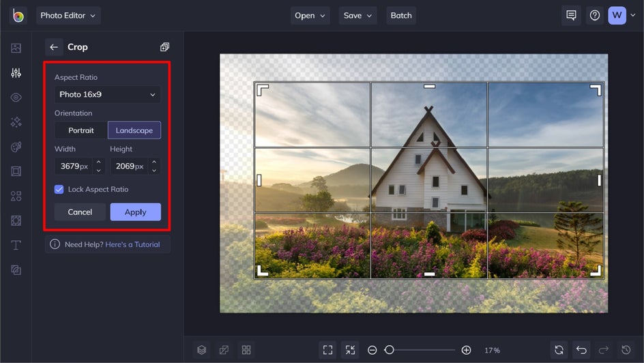Toggle Lock Aspect Ratio checkbox
The width and height of the screenshot is (644, 363).
59,189
